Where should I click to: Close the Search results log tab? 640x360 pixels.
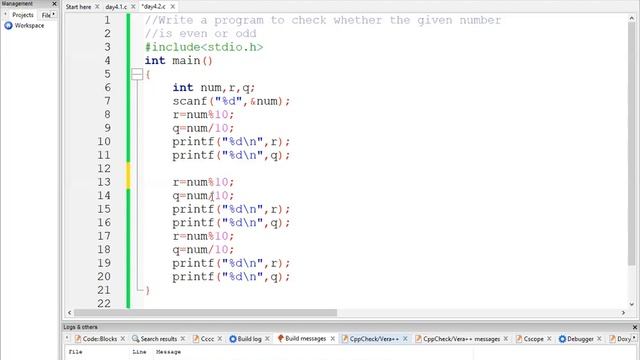pyautogui.click(x=182, y=339)
